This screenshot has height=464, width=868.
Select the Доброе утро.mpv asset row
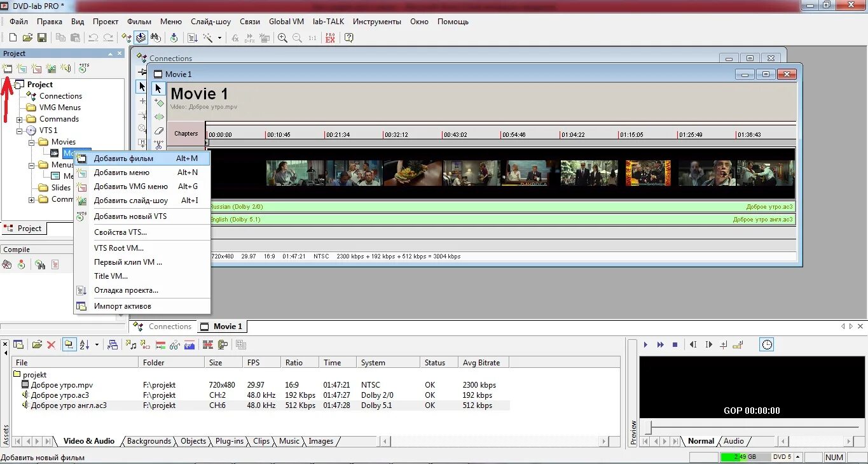pyautogui.click(x=261, y=385)
